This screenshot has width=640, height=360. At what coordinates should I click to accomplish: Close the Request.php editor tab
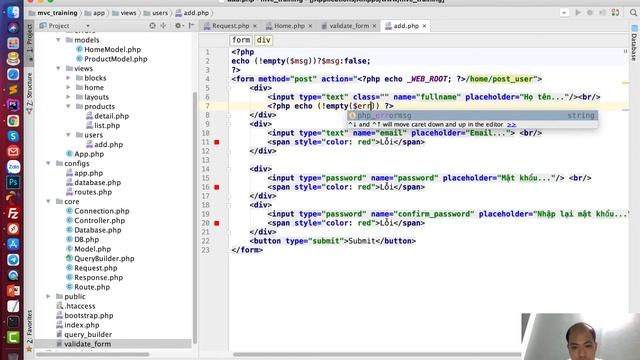pos(255,26)
